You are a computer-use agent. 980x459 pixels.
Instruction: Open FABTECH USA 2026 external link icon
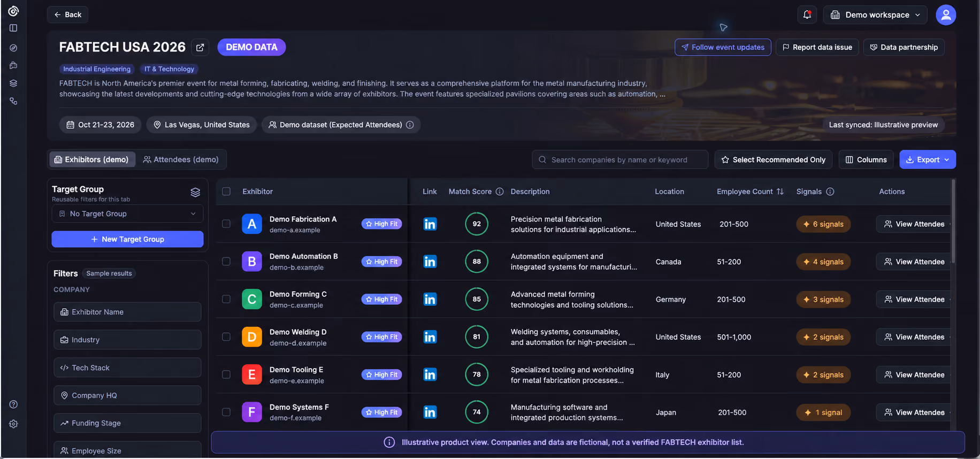click(x=200, y=48)
